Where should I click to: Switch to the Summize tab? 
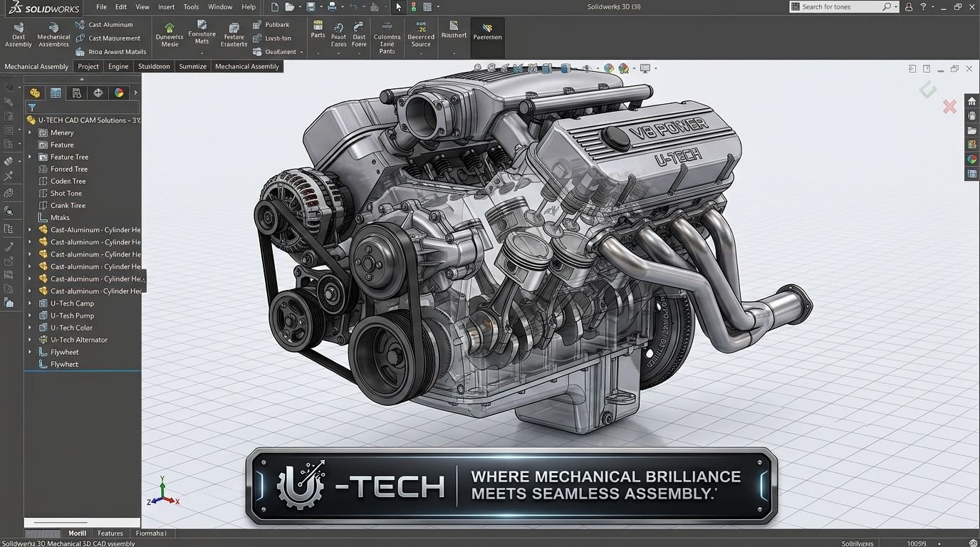point(192,66)
